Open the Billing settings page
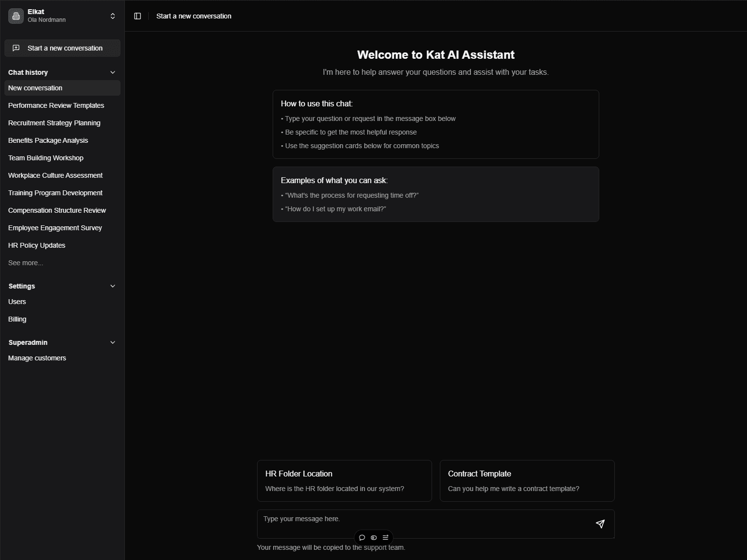The width and height of the screenshot is (747, 560). pyautogui.click(x=17, y=319)
